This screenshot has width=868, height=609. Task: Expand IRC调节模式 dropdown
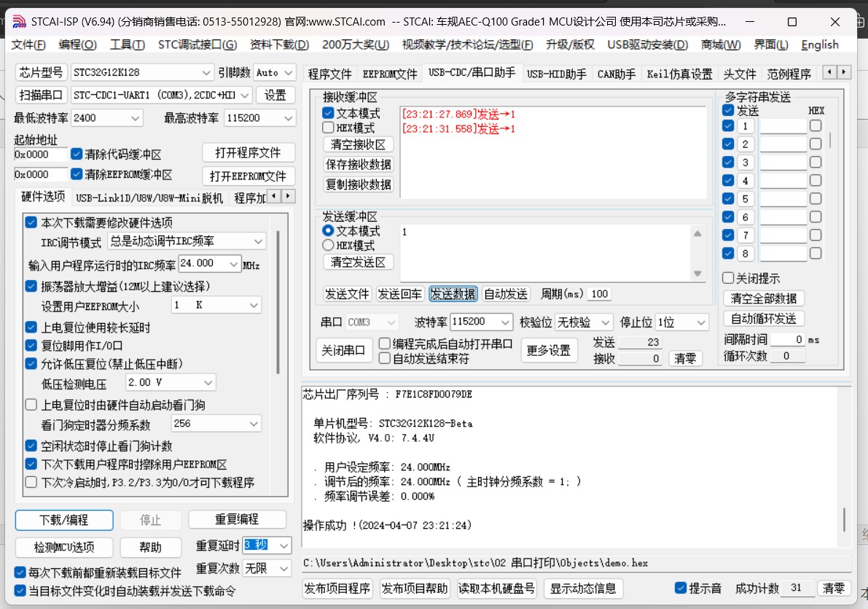187,241
